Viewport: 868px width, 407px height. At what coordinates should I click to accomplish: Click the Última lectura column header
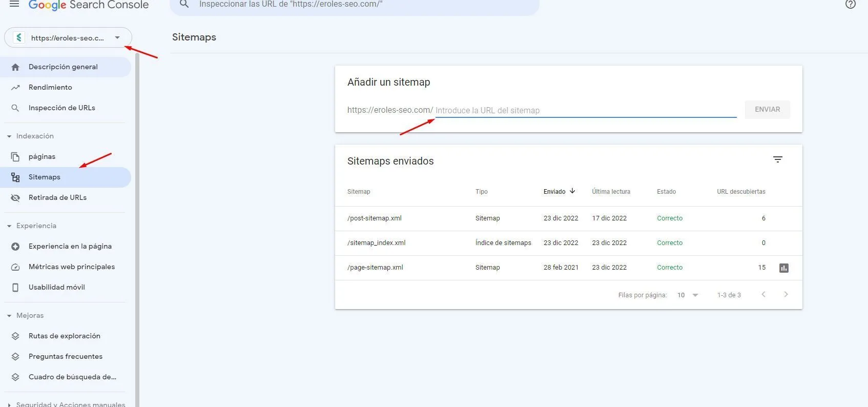(x=611, y=192)
